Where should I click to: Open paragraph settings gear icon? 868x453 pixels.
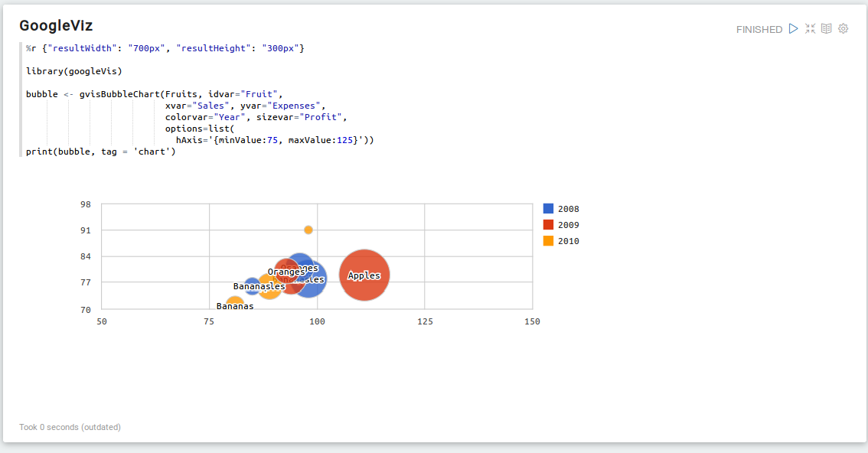click(843, 29)
